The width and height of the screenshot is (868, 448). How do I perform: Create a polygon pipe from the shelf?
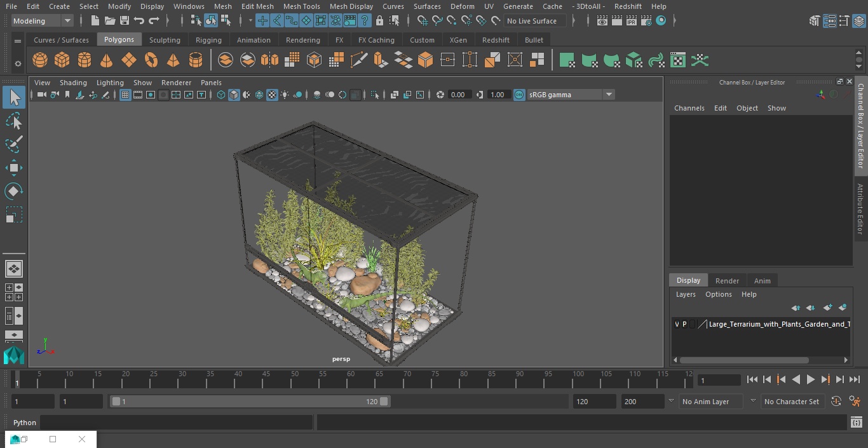[196, 60]
